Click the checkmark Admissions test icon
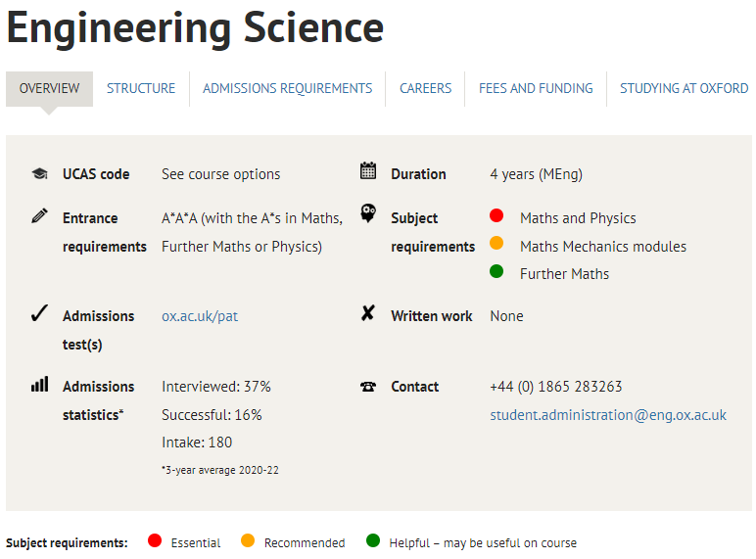 39,312
